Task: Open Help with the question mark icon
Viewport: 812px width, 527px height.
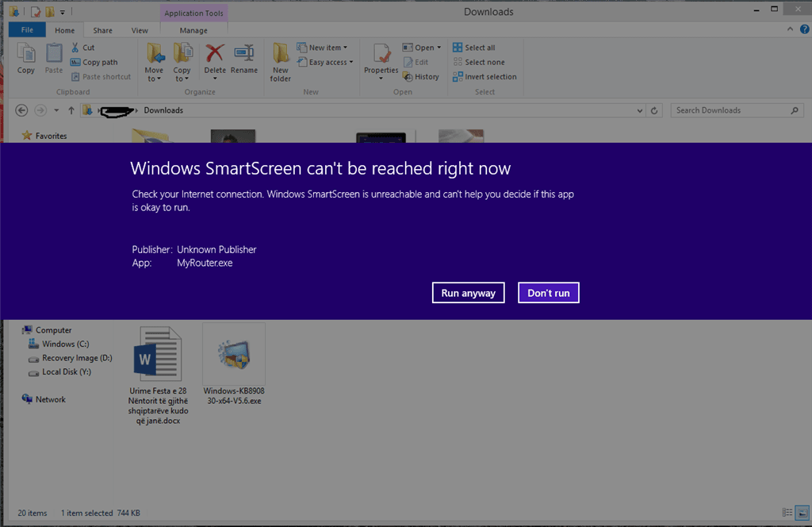Action: (804, 29)
